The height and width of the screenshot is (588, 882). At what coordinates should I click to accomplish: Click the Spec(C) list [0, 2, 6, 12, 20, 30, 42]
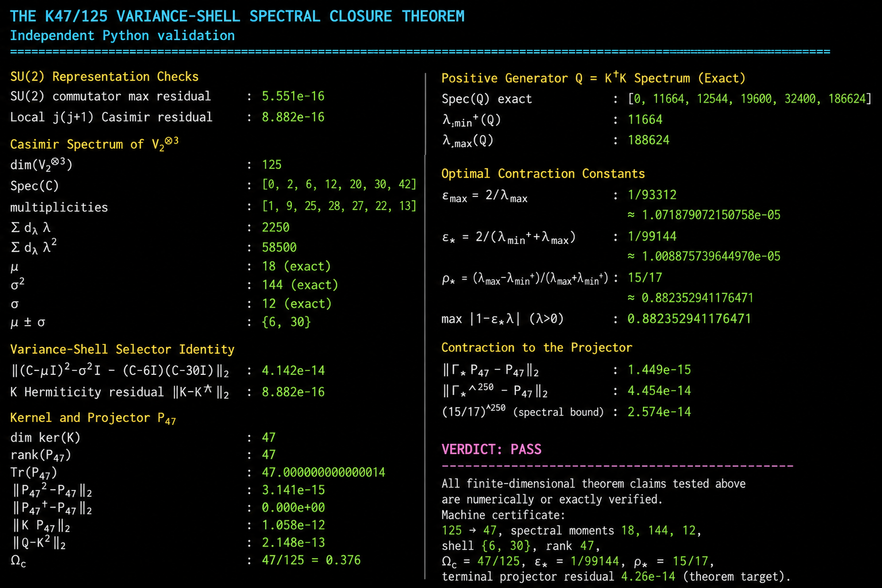click(x=339, y=184)
